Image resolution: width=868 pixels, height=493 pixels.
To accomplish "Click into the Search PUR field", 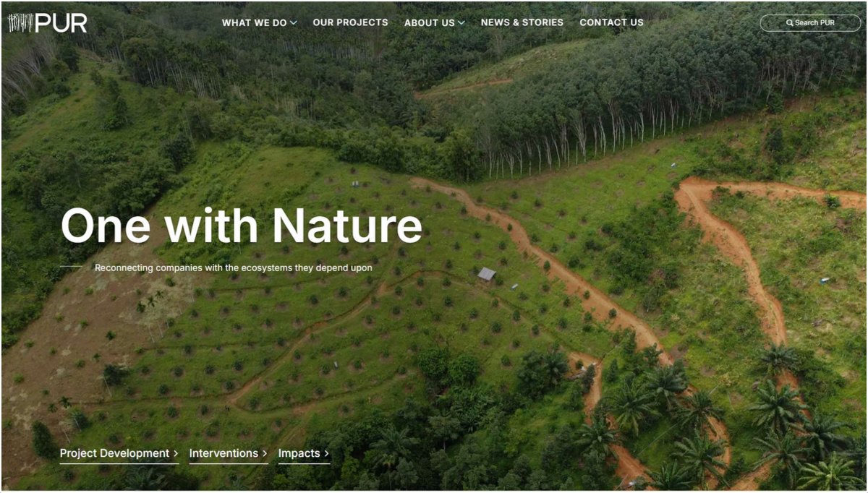I will pos(810,23).
